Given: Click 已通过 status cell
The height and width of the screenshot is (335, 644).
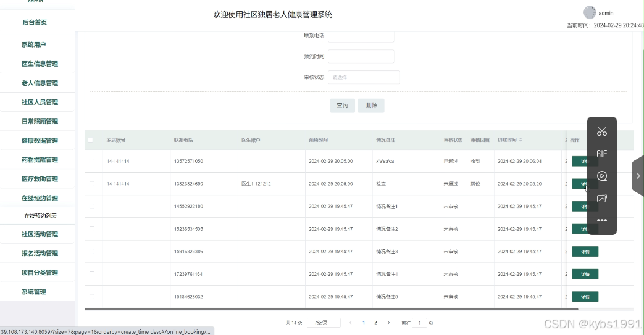Looking at the screenshot, I should coord(451,162).
